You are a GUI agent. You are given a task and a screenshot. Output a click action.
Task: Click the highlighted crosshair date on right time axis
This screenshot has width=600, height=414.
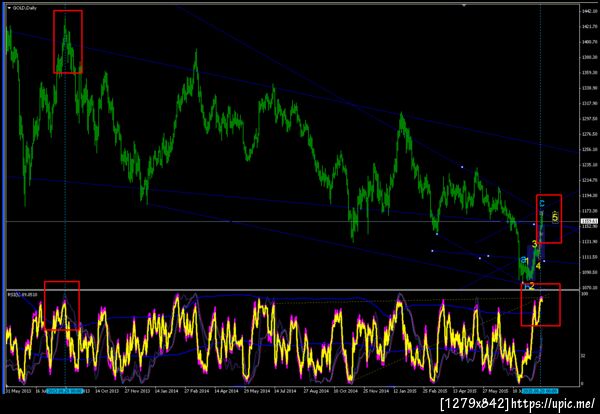coord(540,391)
